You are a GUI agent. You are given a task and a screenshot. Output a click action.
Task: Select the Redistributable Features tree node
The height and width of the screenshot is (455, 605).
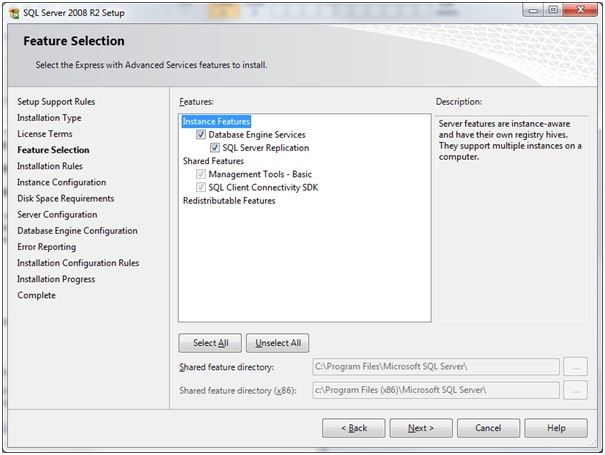point(229,201)
